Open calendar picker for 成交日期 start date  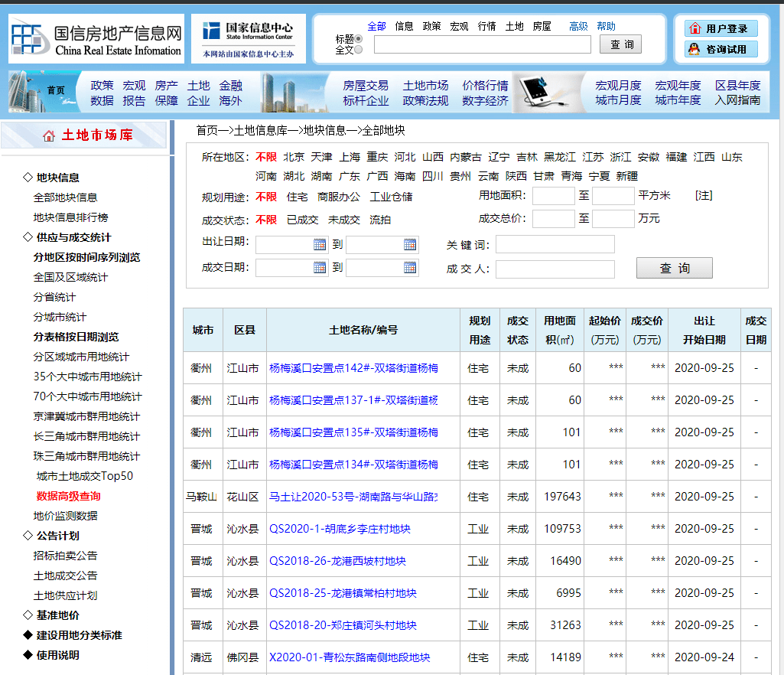pyautogui.click(x=320, y=268)
